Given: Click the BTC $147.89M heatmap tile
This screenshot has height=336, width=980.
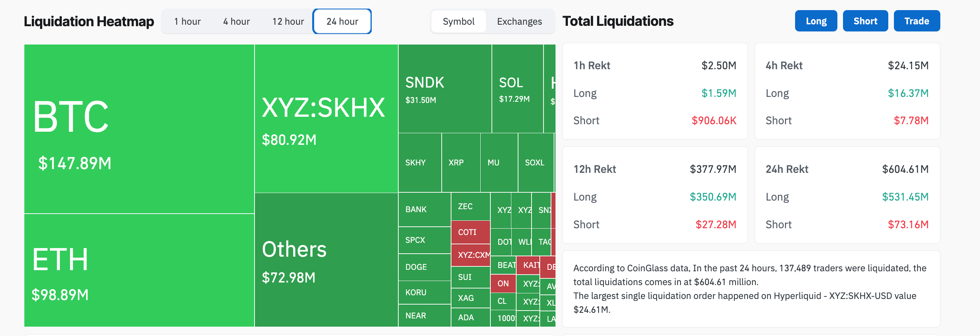Looking at the screenshot, I should point(139,129).
